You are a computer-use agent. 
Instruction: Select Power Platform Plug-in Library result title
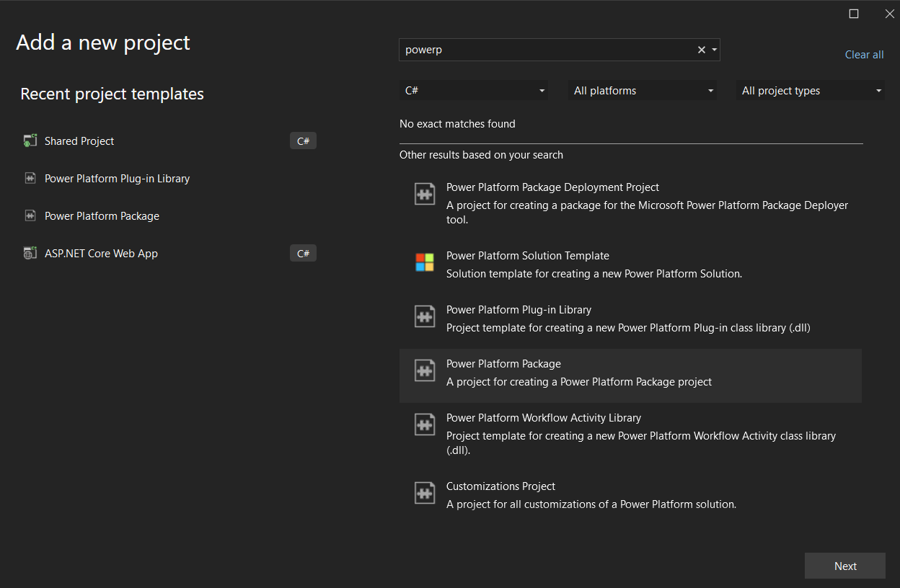tap(519, 310)
